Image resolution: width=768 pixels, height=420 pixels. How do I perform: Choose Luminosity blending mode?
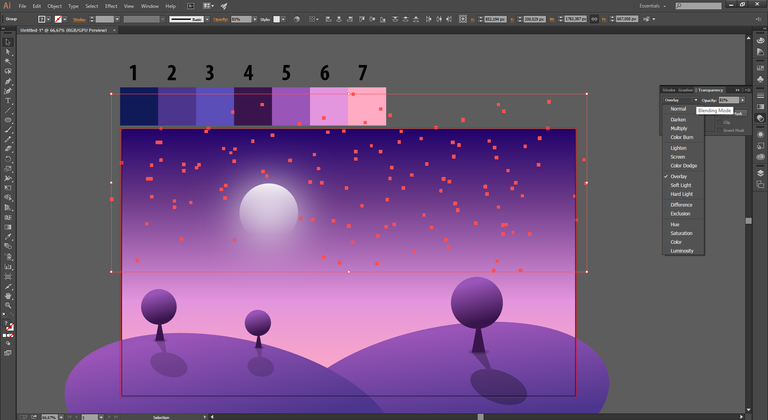[682, 251]
